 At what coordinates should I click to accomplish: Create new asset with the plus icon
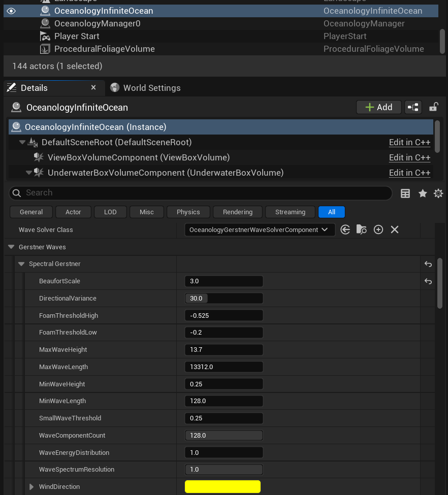(x=378, y=229)
